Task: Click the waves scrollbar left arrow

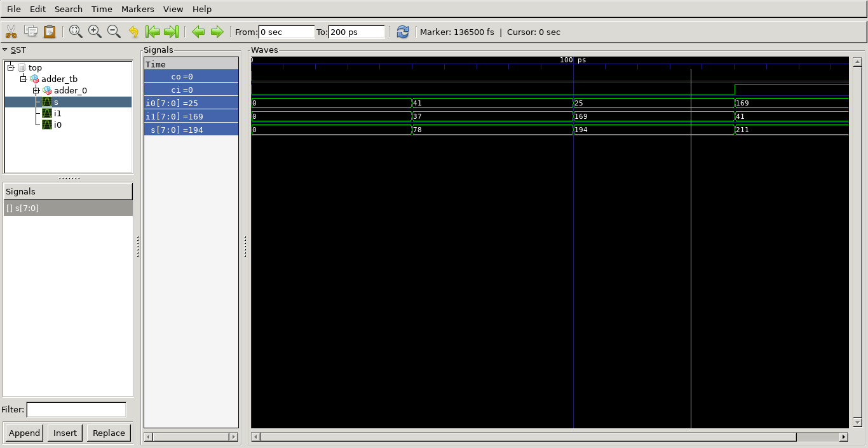Action: click(x=255, y=437)
